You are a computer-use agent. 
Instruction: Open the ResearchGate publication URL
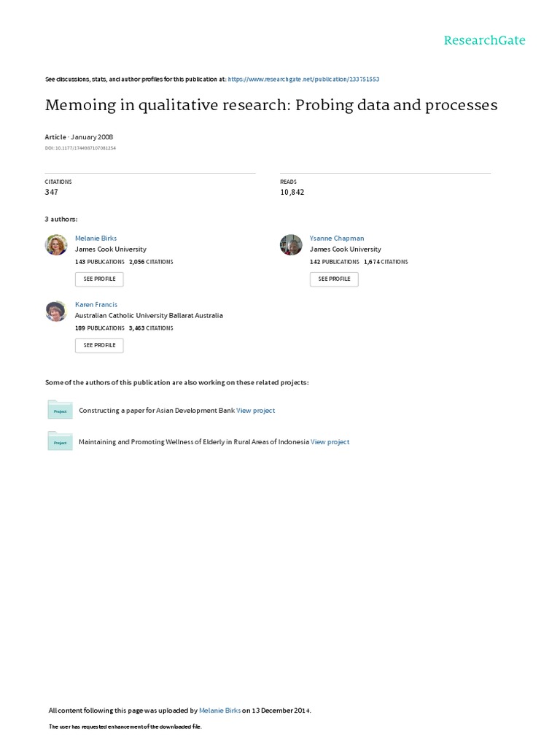(303, 79)
